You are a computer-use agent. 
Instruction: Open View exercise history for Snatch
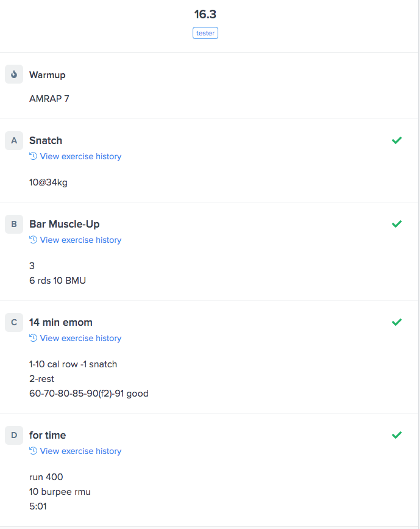[x=80, y=156]
